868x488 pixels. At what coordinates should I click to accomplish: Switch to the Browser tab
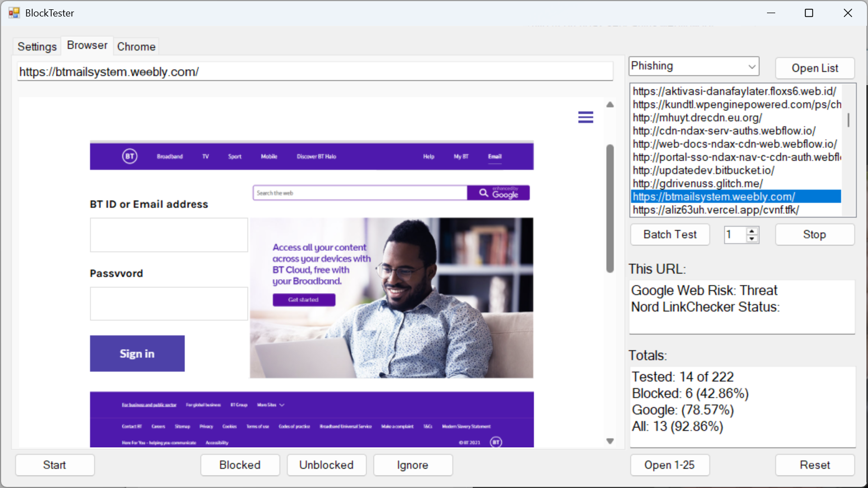coord(87,46)
